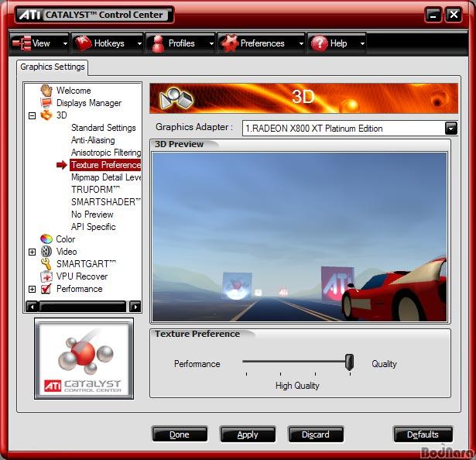Click the red Help question mark icon
The height and width of the screenshot is (460, 476).
pos(319,43)
